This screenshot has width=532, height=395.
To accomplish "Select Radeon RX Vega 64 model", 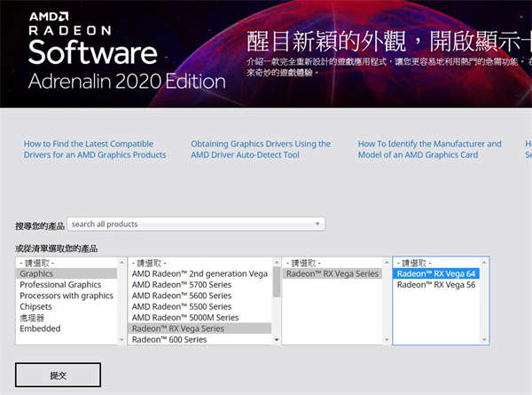I will 436,273.
